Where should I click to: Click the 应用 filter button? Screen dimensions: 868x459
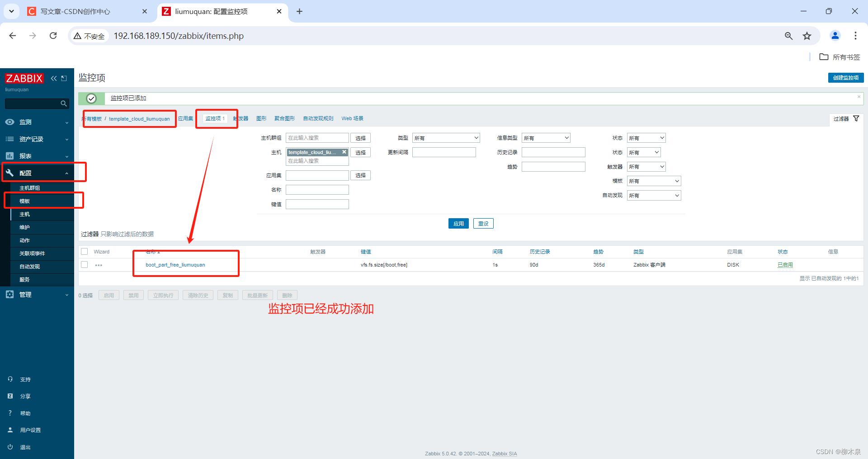pos(458,224)
